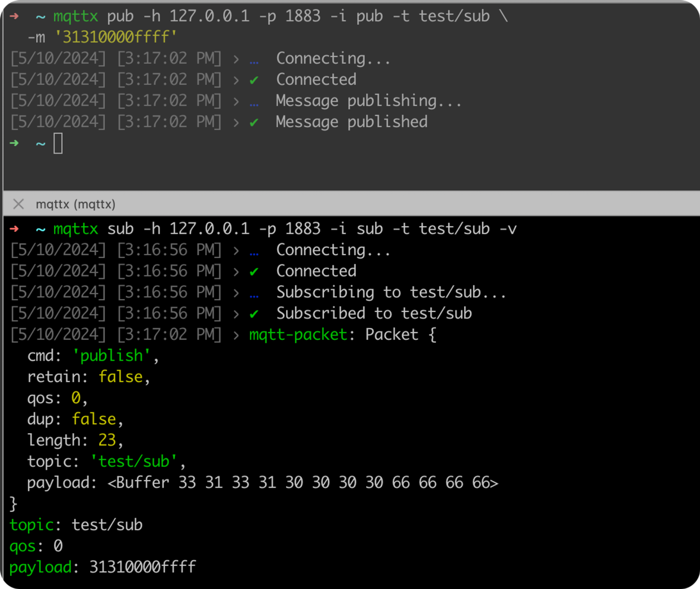The width and height of the screenshot is (700, 589).
Task: Click the red arrow prompt in top terminal
Action: coord(14,16)
